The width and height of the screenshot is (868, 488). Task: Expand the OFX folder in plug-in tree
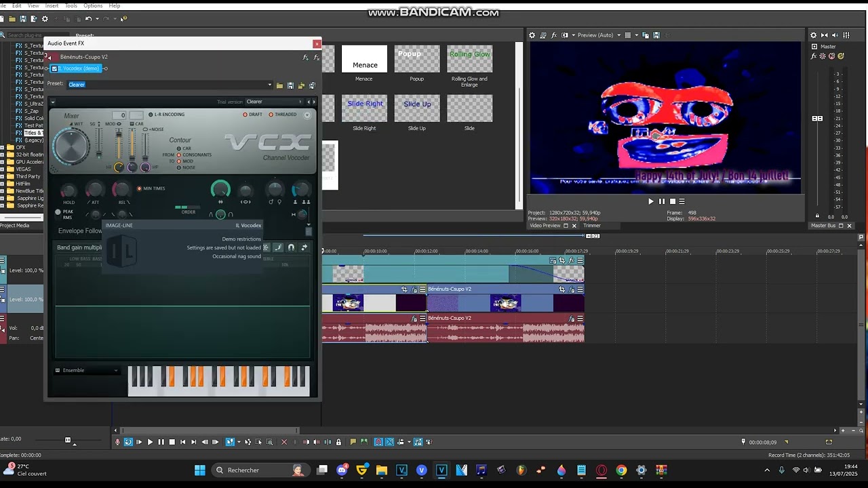click(3, 147)
